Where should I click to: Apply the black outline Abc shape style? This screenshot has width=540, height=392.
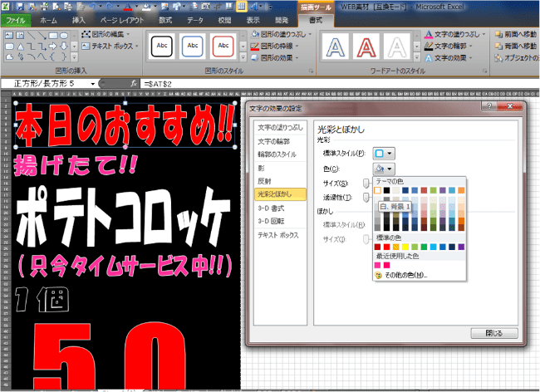162,46
